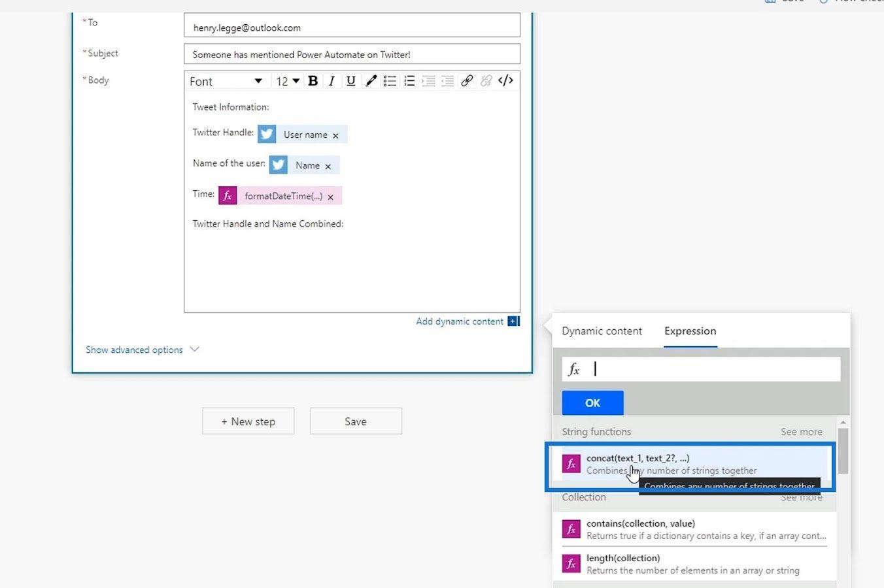Toggle bold formatting in body editor

[x=313, y=81]
